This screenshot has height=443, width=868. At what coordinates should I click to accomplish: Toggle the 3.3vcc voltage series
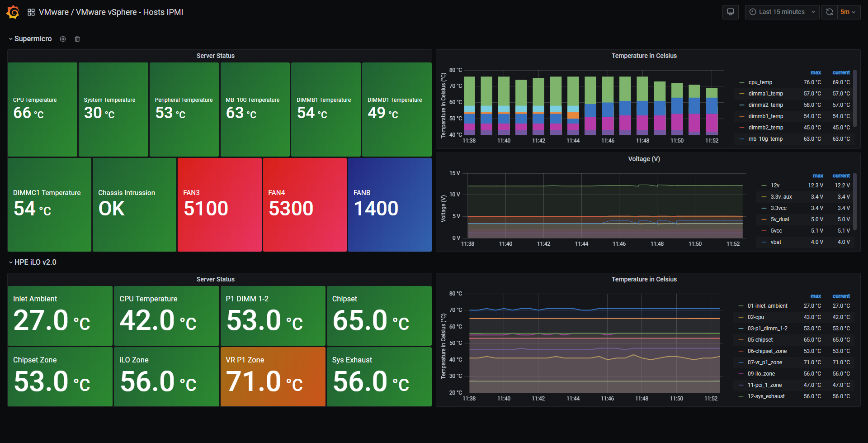[x=778, y=208]
